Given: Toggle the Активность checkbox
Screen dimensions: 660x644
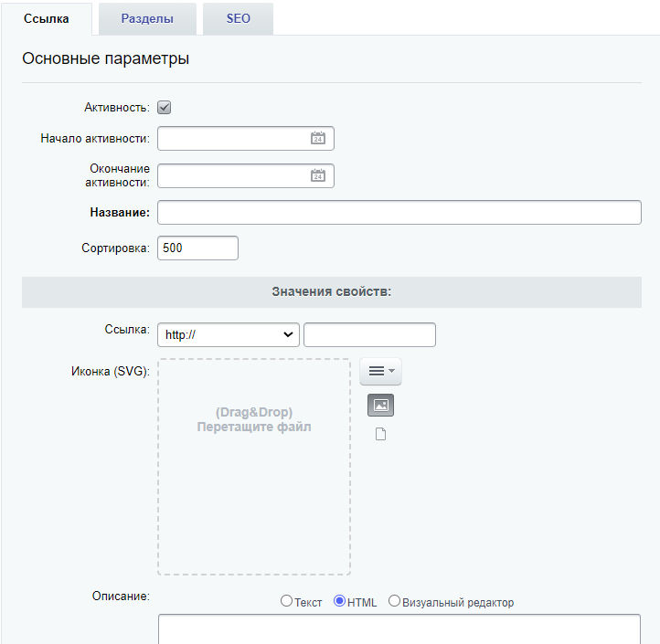Looking at the screenshot, I should coord(165,107).
